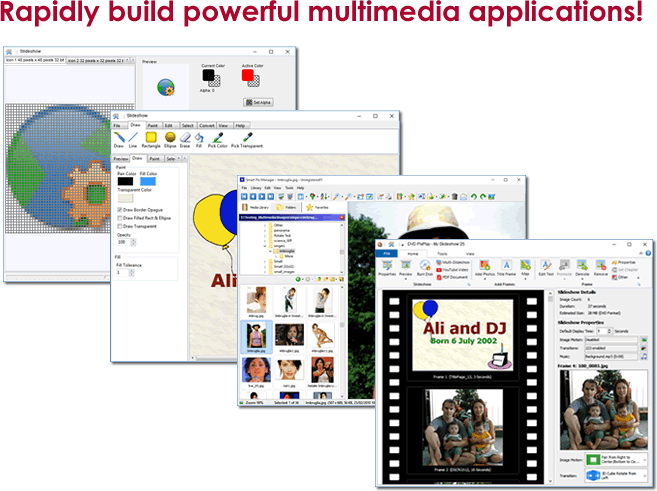The image size is (657, 491).
Task: Activate the Pick Transparent eyedropper
Action: coord(247,140)
